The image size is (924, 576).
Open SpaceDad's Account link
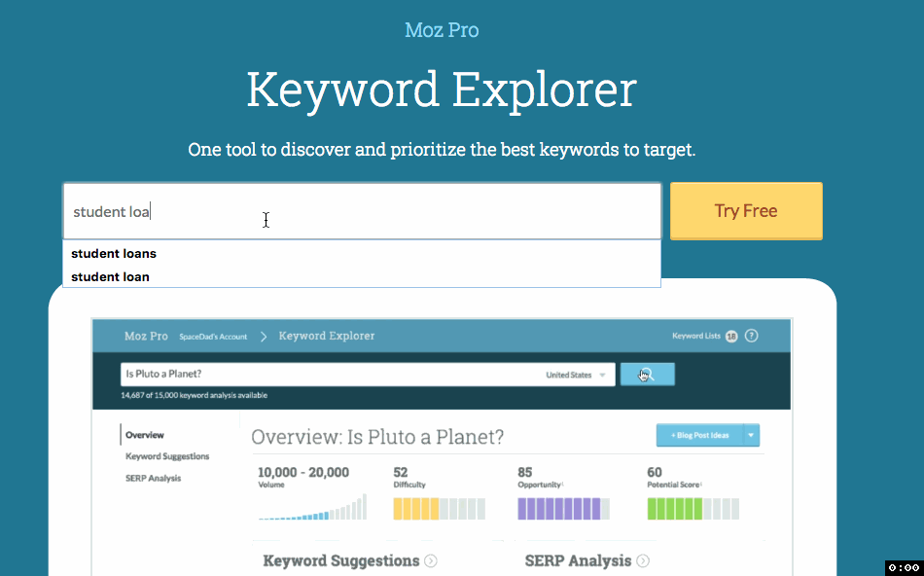click(x=213, y=336)
